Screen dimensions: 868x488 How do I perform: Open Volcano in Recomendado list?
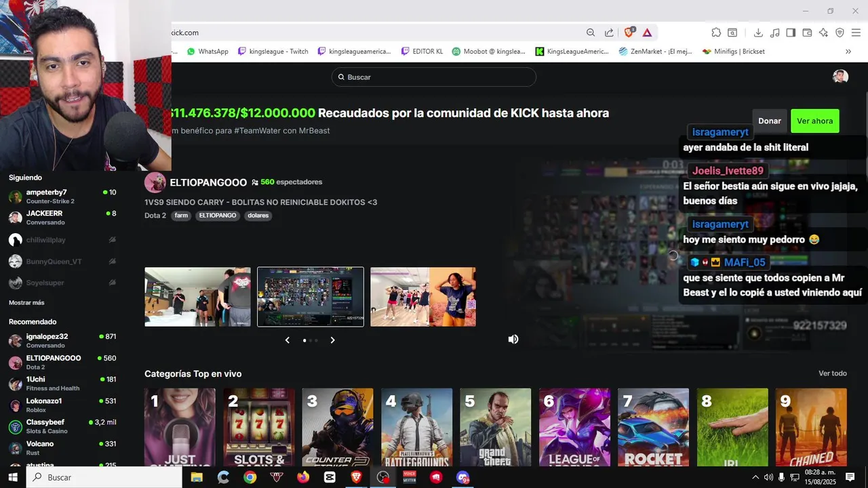[62, 448]
